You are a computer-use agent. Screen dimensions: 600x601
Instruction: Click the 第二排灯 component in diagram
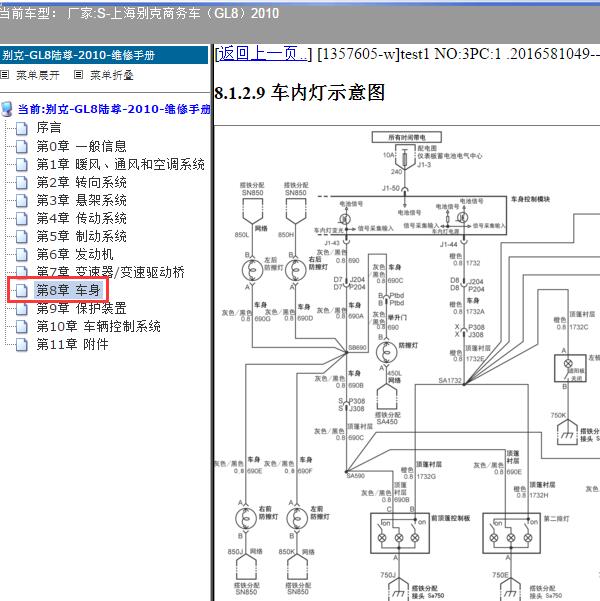[x=511, y=533]
